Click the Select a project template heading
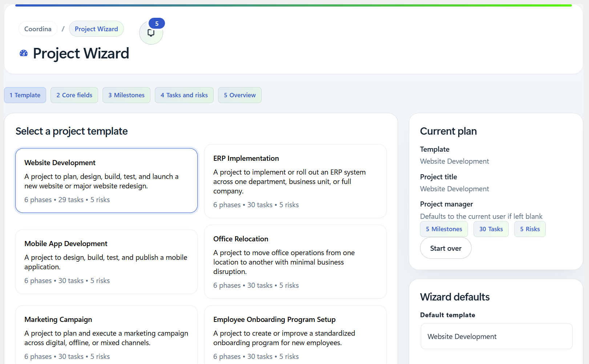 [72, 131]
